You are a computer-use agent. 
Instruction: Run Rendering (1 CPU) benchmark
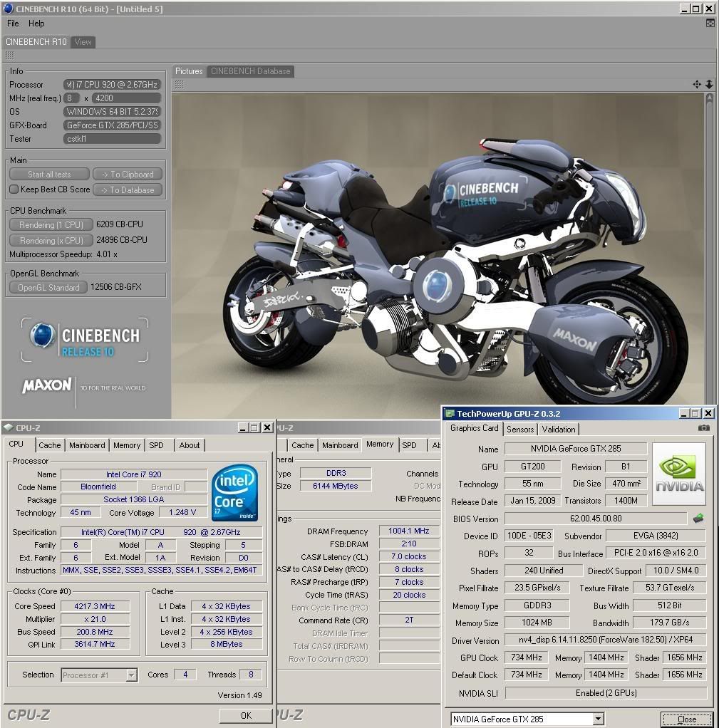pos(51,224)
